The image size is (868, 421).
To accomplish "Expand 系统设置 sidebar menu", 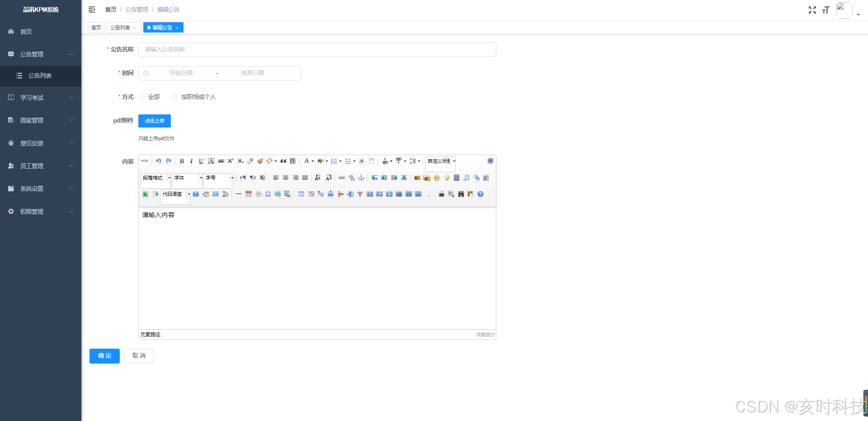I will (41, 189).
